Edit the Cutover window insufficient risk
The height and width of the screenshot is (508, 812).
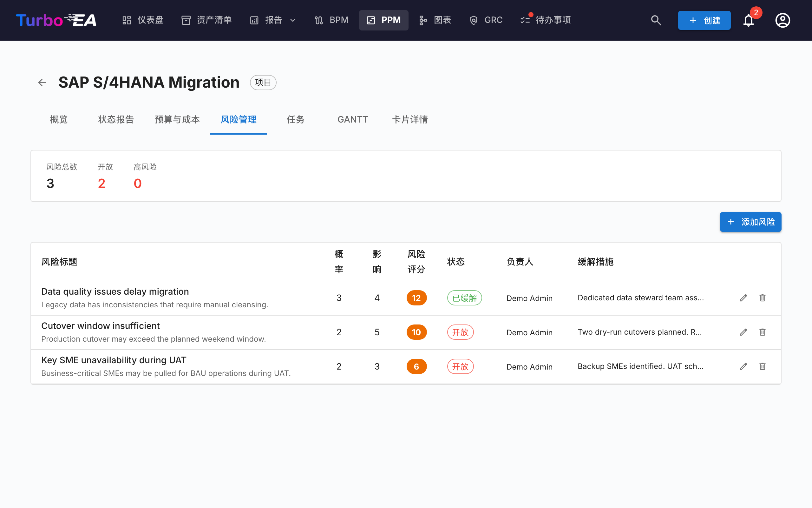(x=743, y=332)
